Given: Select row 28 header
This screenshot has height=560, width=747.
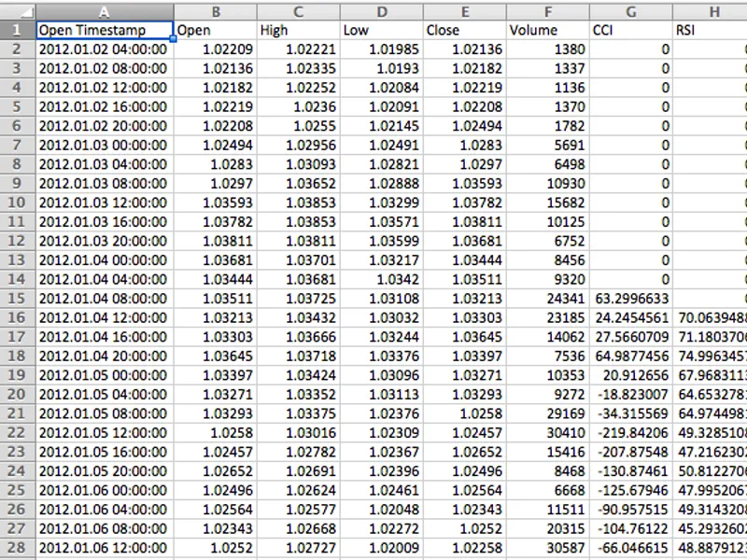Looking at the screenshot, I should 18,548.
